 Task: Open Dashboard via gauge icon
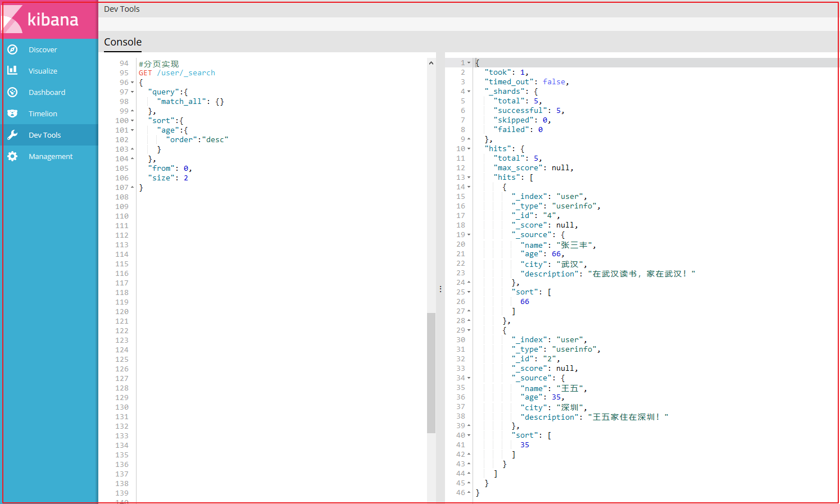point(12,92)
